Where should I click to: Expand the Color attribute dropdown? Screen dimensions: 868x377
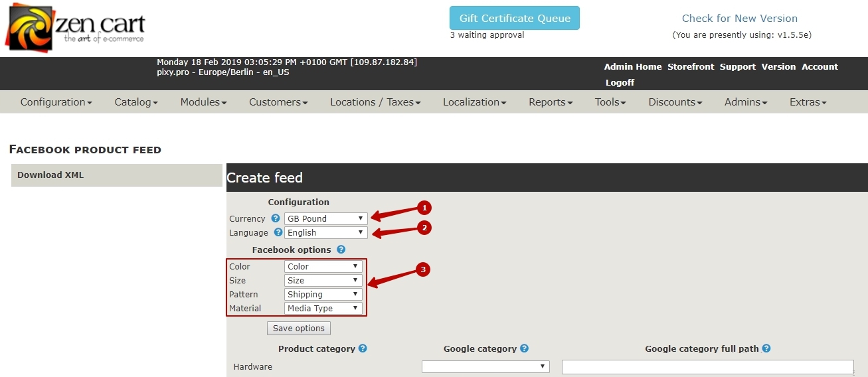coord(323,266)
